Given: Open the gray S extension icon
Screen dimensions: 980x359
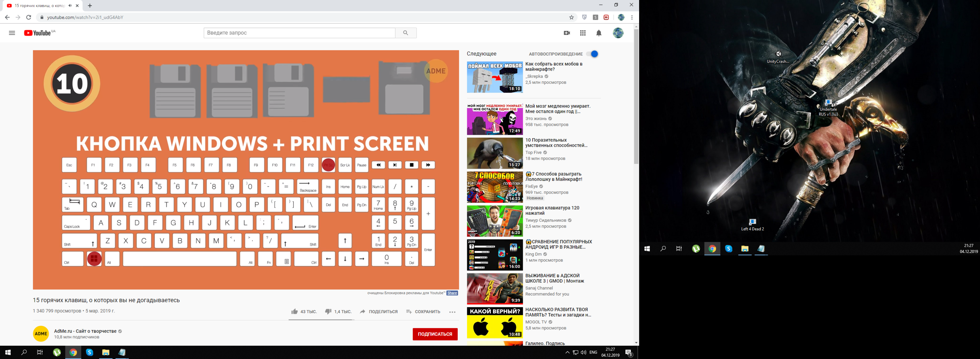Looking at the screenshot, I should (x=595, y=17).
